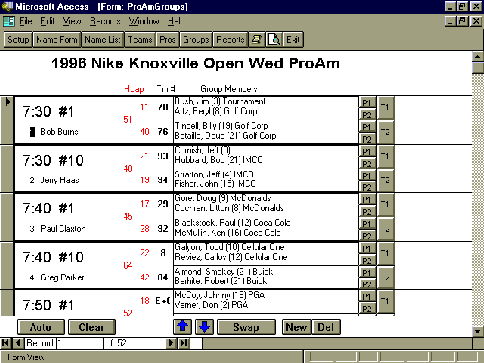This screenshot has width=484, height=363.
Task: Open the Setup toolbar button
Action: 18,40
